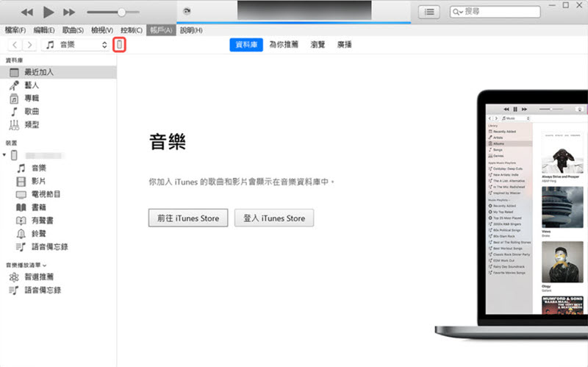Select 類型 in the library sidebar
Image resolution: width=588 pixels, height=367 pixels.
58,124
